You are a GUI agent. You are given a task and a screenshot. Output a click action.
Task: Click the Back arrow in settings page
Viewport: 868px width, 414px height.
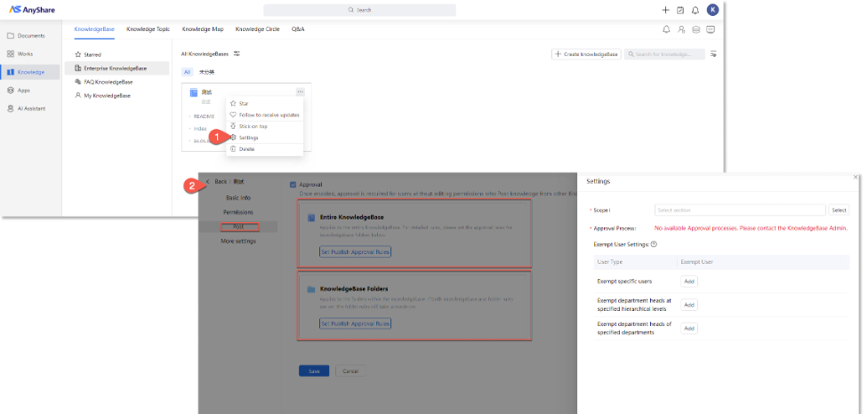(207, 181)
